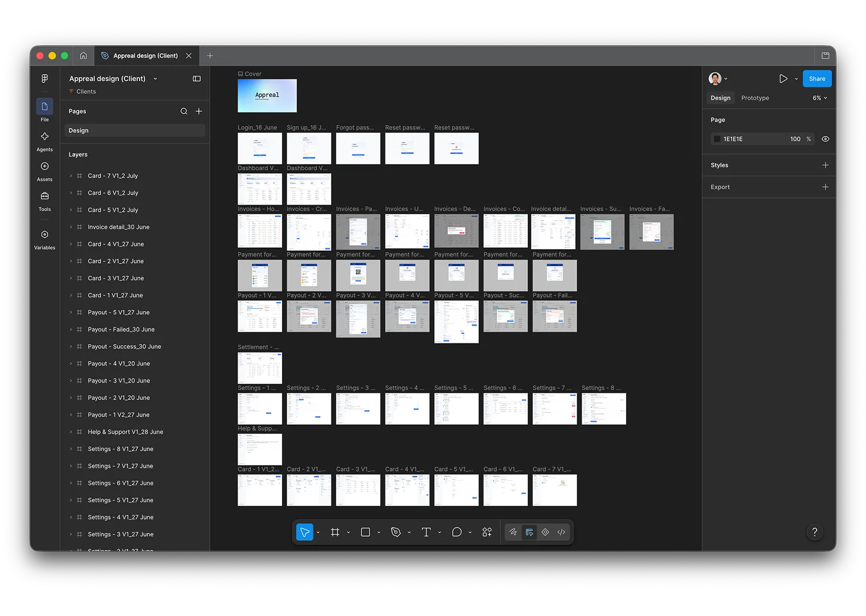This screenshot has height=616, width=866.
Task: Select the Comment tool
Action: click(457, 532)
